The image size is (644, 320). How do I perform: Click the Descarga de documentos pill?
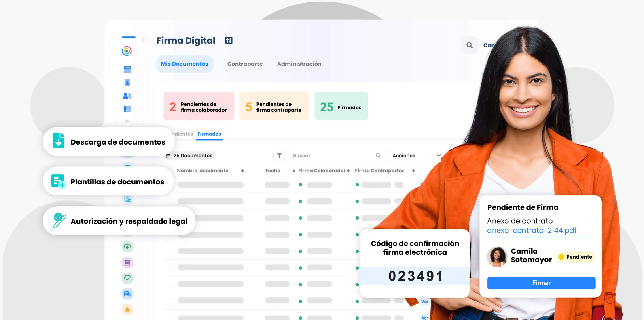coord(109,142)
